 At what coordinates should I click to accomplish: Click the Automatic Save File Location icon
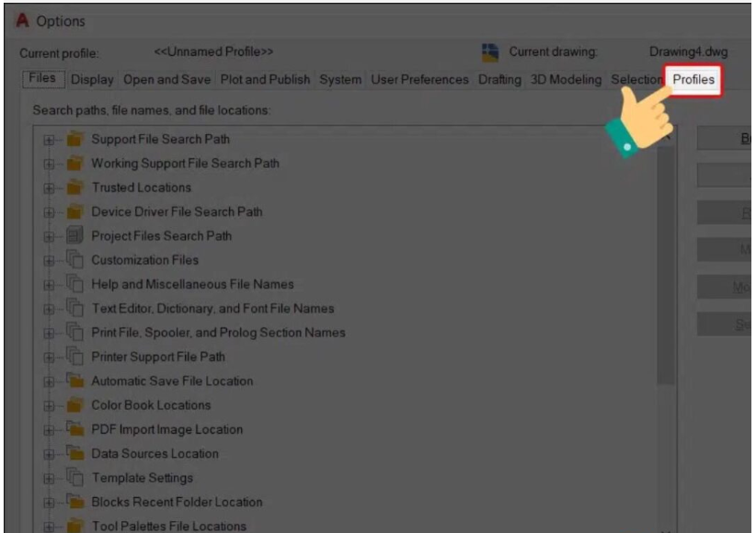[74, 381]
